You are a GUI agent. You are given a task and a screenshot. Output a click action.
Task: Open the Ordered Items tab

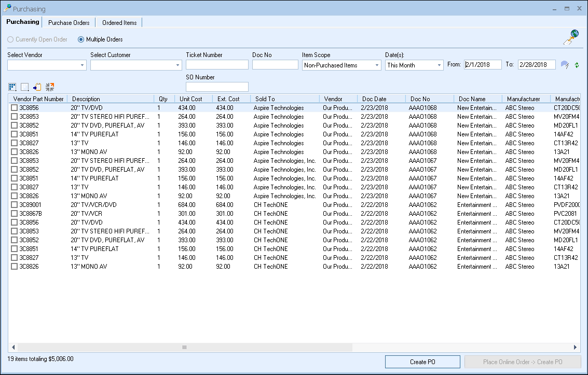coord(119,23)
